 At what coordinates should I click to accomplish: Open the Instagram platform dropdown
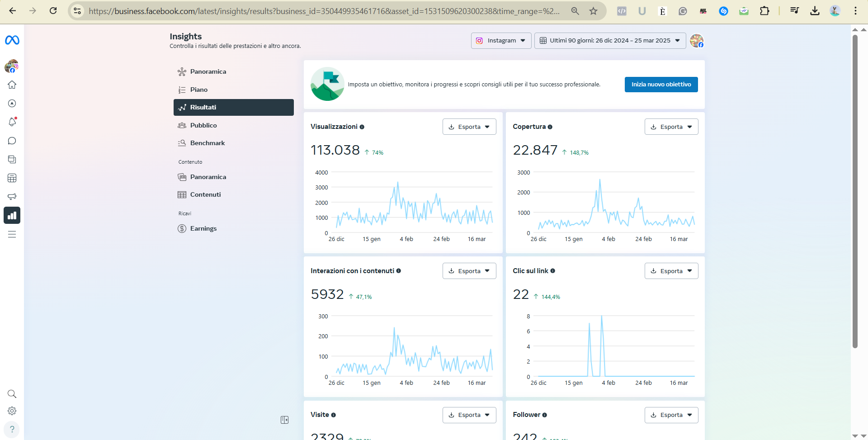click(501, 41)
